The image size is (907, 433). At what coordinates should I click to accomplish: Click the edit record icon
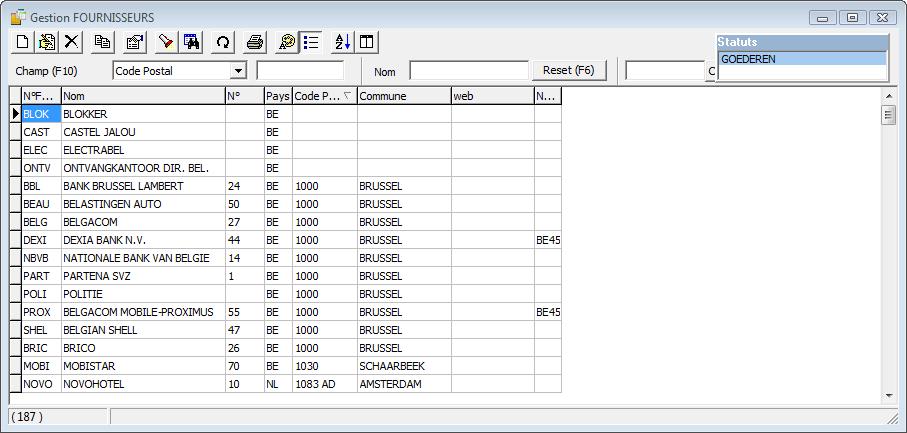tap(46, 42)
